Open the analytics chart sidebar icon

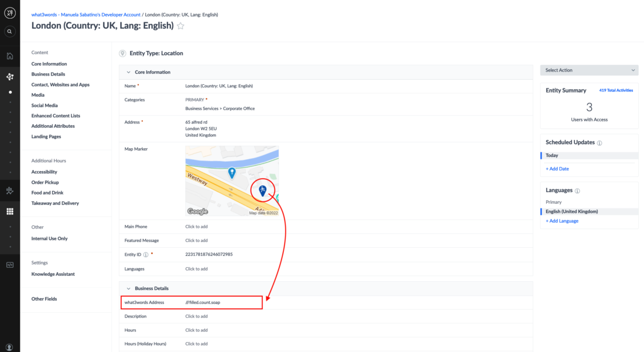coord(10,190)
